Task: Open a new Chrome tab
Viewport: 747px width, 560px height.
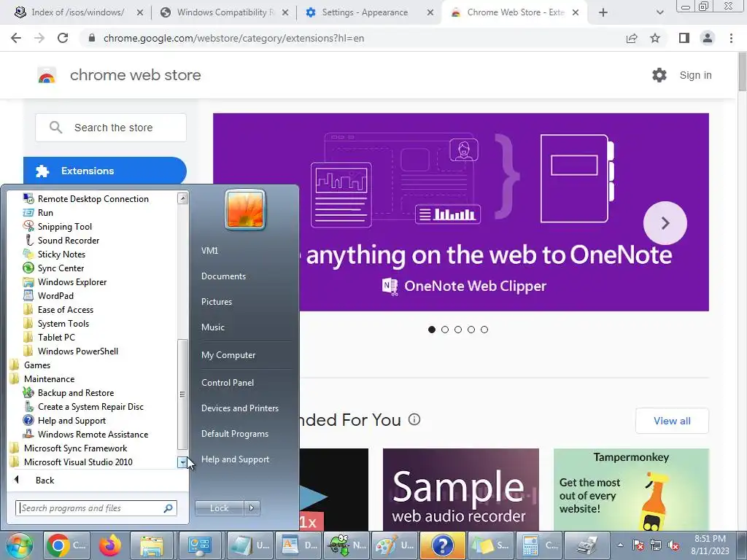Action: coord(603,12)
